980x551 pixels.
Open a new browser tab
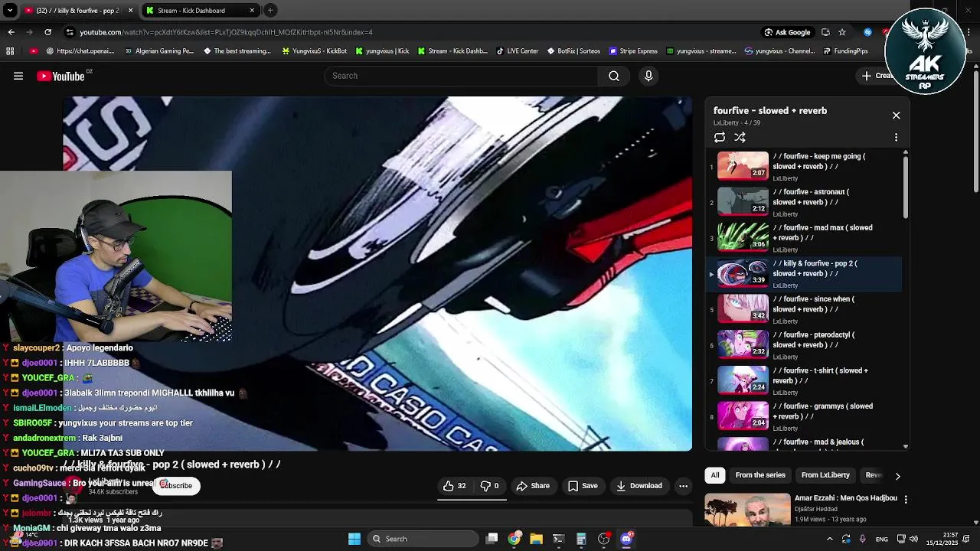coord(270,11)
